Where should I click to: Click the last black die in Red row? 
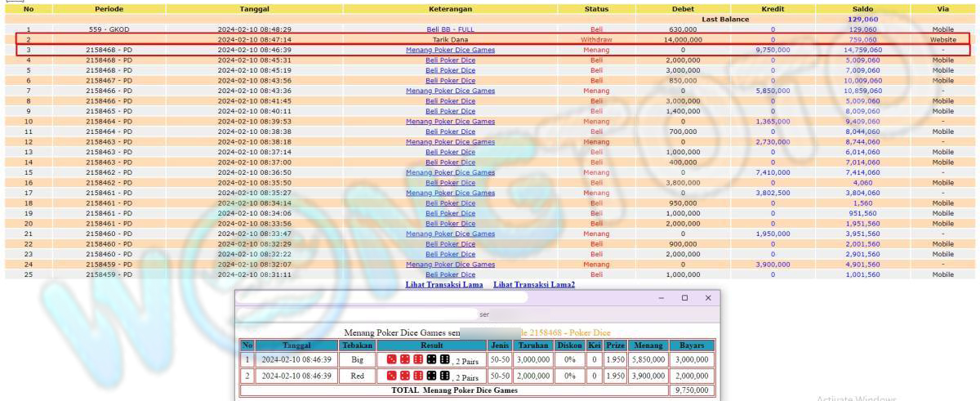(445, 376)
